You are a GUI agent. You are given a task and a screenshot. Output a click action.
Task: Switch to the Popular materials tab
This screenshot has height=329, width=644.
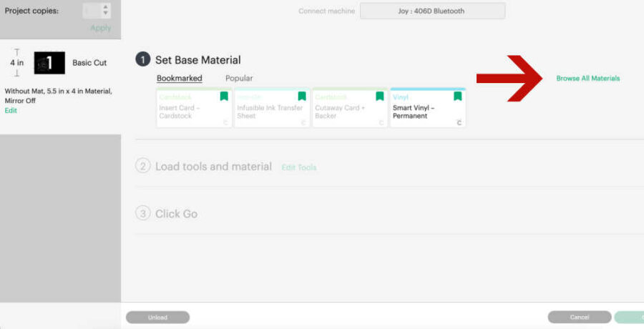pos(239,78)
